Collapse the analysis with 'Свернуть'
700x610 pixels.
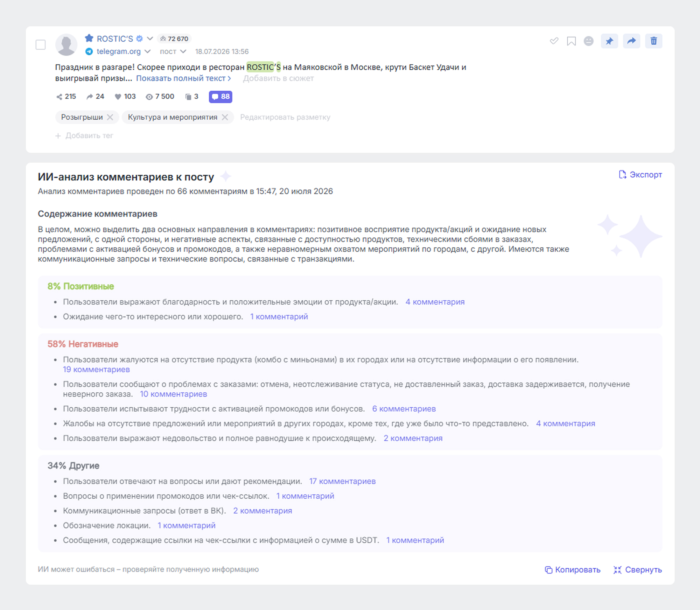click(x=638, y=570)
